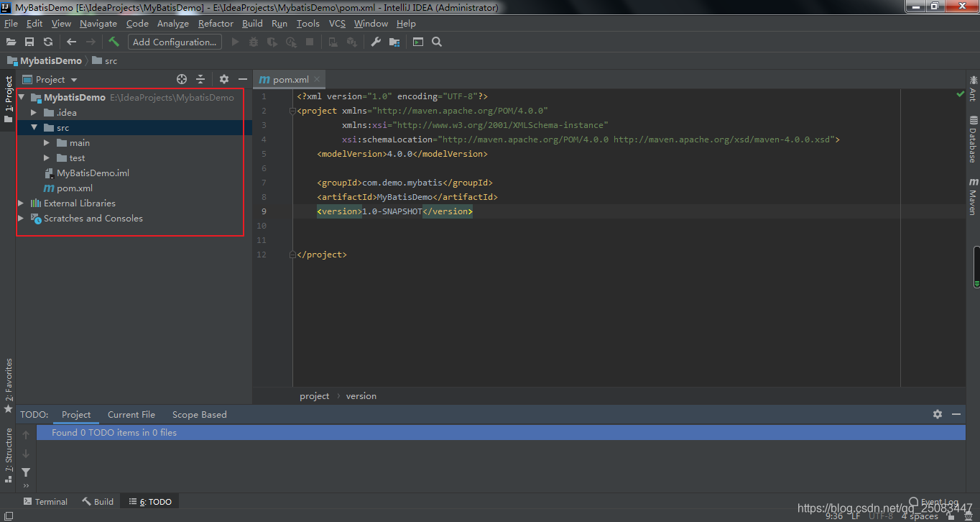Image resolution: width=980 pixels, height=522 pixels.
Task: Open the TODO panel gear settings
Action: pos(938,414)
